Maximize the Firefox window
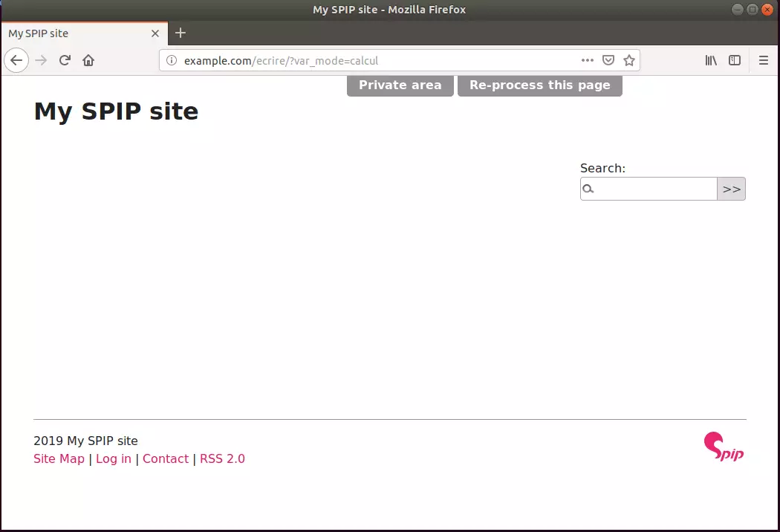The width and height of the screenshot is (780, 532). [x=752, y=10]
